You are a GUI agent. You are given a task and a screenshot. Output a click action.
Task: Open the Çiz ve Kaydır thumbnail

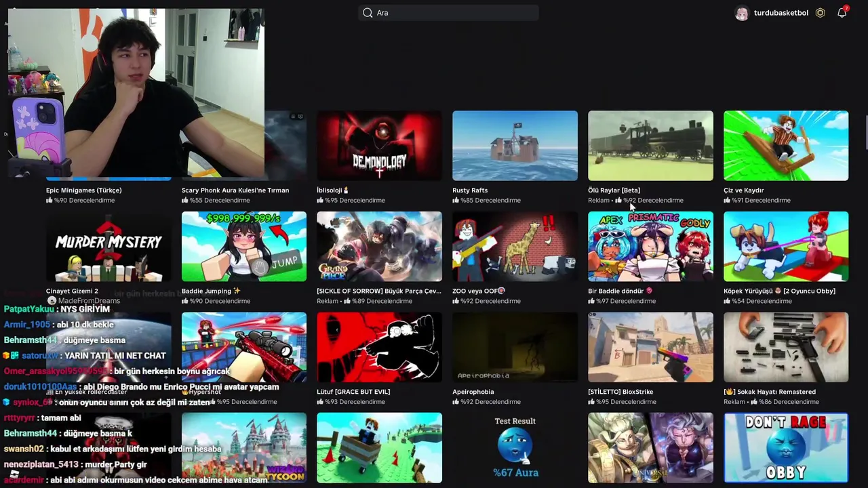[x=786, y=146]
